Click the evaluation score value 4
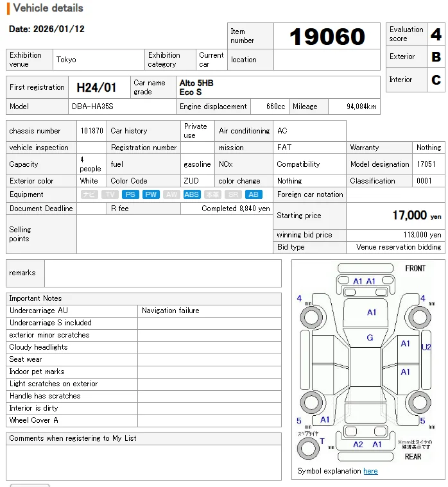This screenshot has height=487, width=448. (x=436, y=34)
